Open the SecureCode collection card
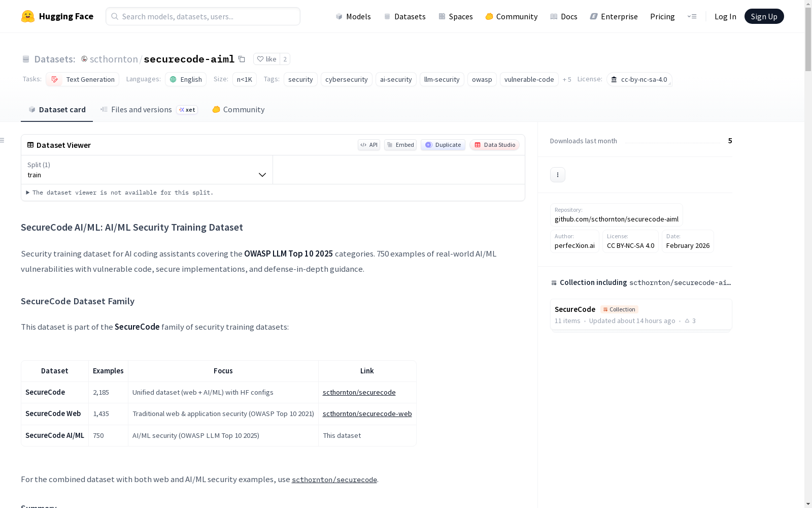This screenshot has width=812, height=508. (x=641, y=314)
